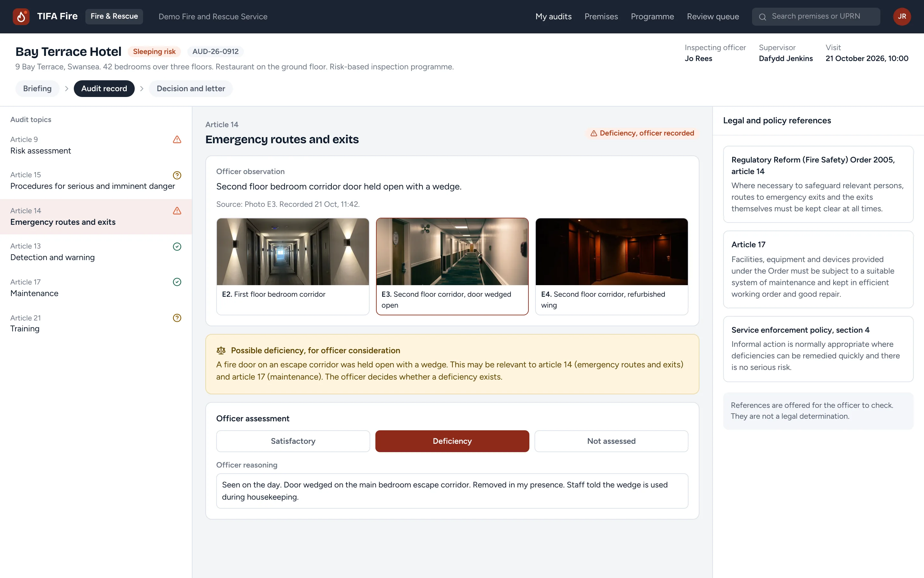Click inspecting officer name Jo Rees
Screen dimensions: 924x578
point(698,58)
